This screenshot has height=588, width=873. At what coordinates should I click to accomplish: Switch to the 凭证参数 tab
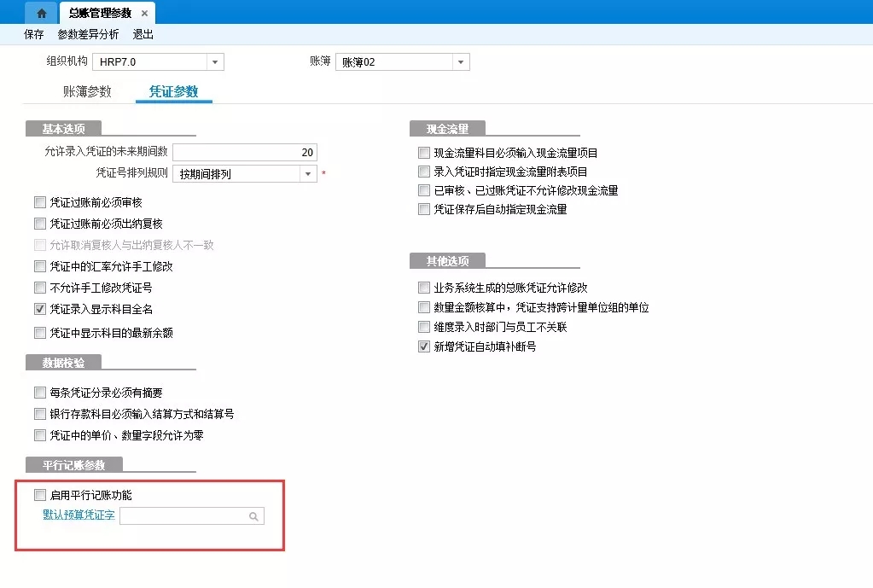click(x=174, y=91)
